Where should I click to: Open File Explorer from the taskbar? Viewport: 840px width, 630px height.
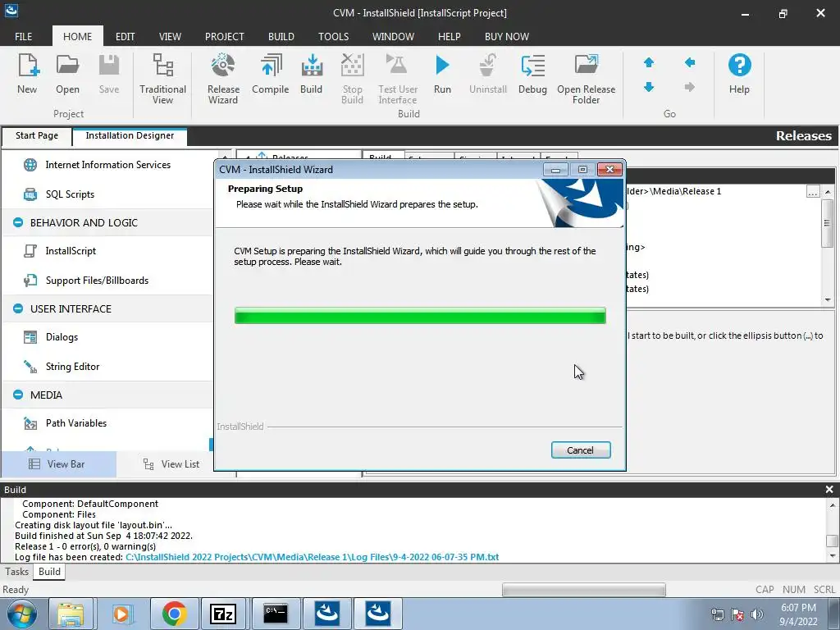[x=71, y=614]
